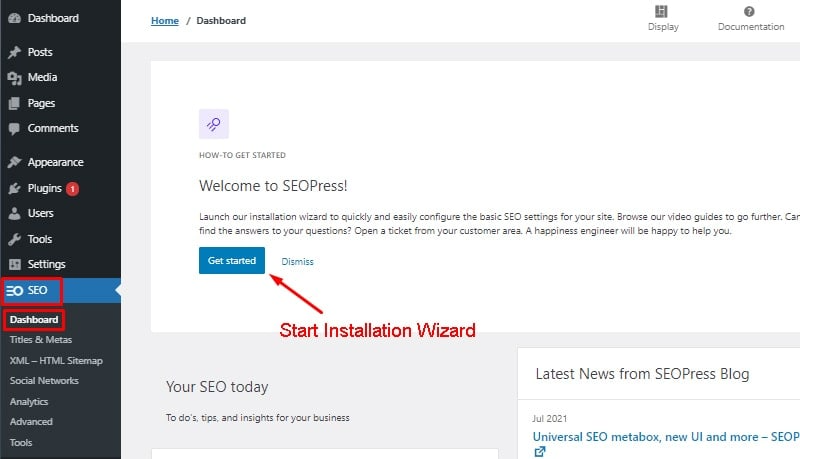Click the Documentation question mark icon

pyautogui.click(x=749, y=11)
